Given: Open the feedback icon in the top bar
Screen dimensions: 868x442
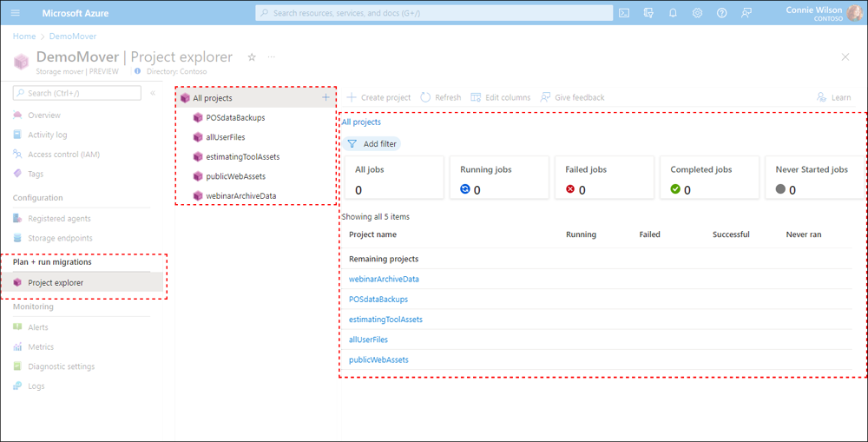Looking at the screenshot, I should point(746,13).
